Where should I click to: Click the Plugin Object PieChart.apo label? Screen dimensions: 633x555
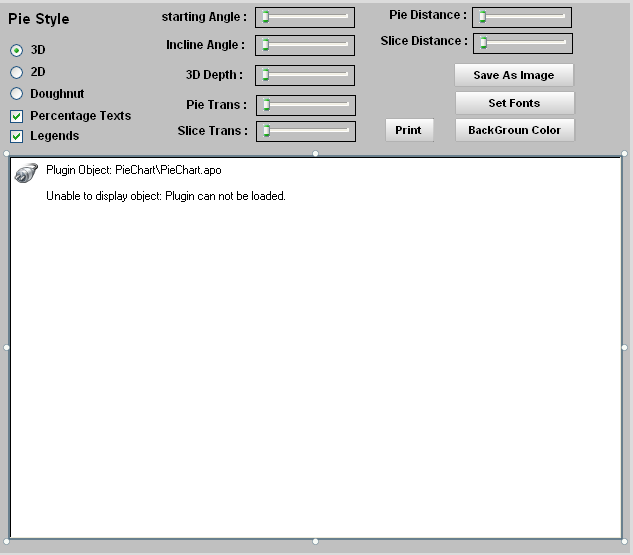tap(134, 170)
